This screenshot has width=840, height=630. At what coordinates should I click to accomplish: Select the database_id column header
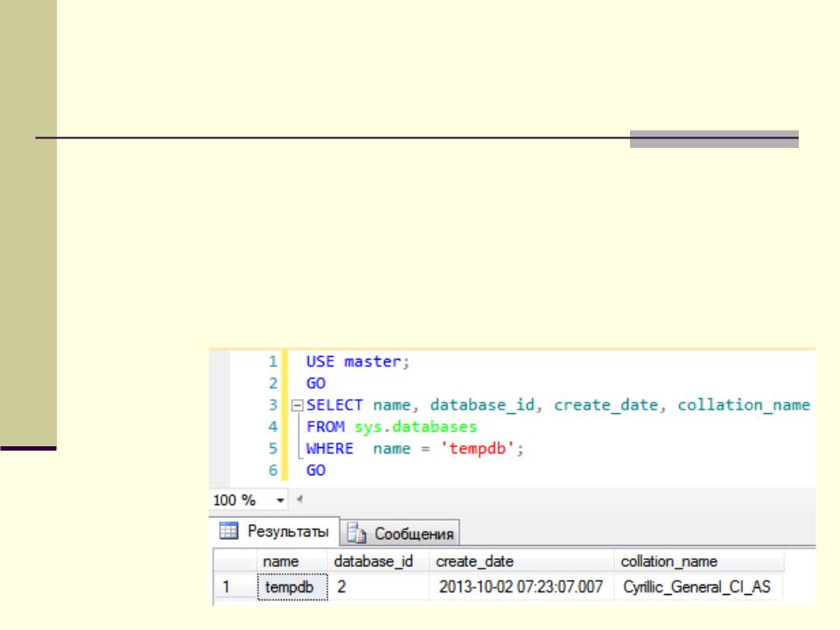(x=378, y=562)
